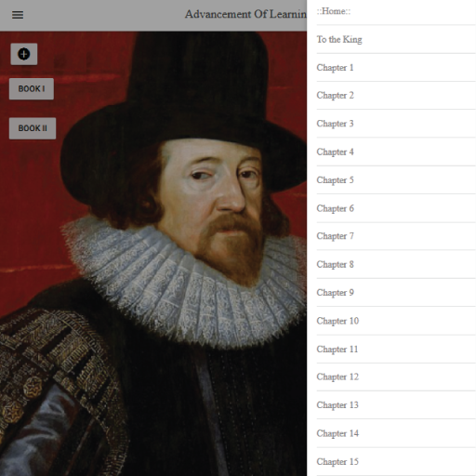Viewport: 476px width, 476px height.
Task: Open Chapter 4
Action: [x=396, y=152]
